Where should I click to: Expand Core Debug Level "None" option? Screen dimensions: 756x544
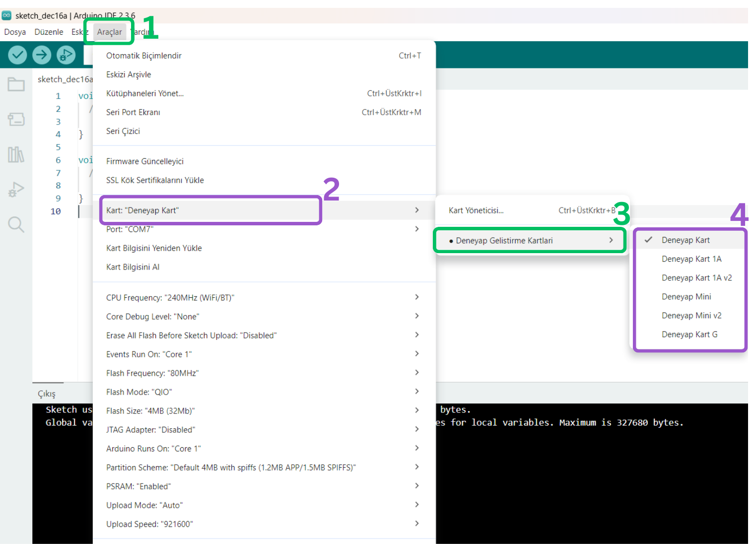[x=264, y=316]
